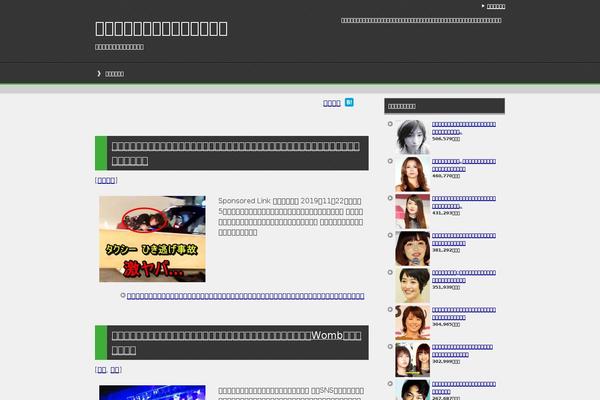Image resolution: width=600 pixels, height=400 pixels.
Task: Open the ranking thumbnail with 431,293 views
Action: [x=412, y=211]
